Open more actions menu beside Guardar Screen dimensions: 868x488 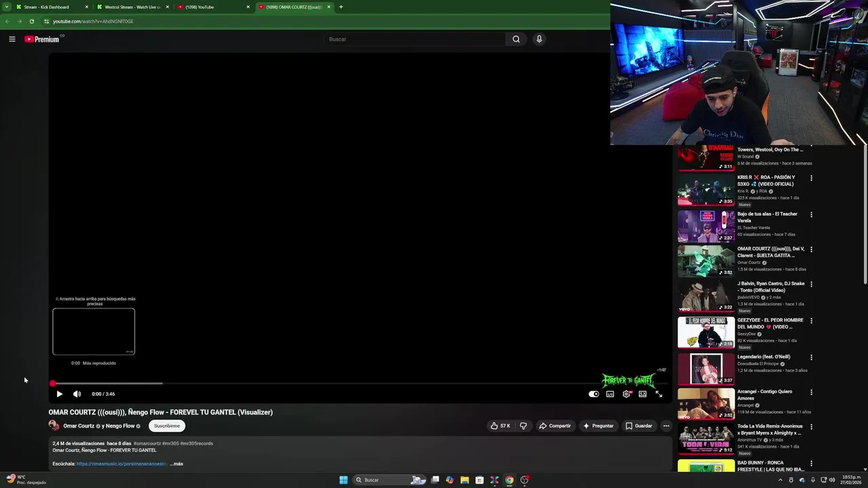[666, 426]
